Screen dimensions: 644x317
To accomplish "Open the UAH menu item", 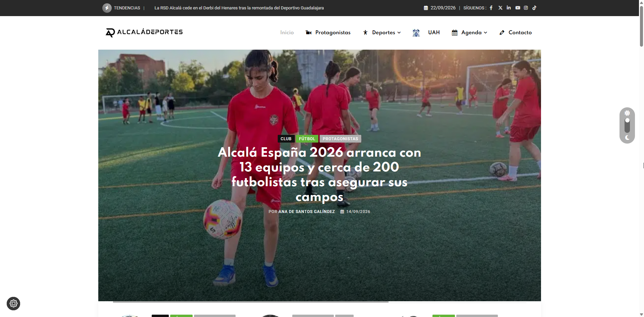I will (x=434, y=33).
